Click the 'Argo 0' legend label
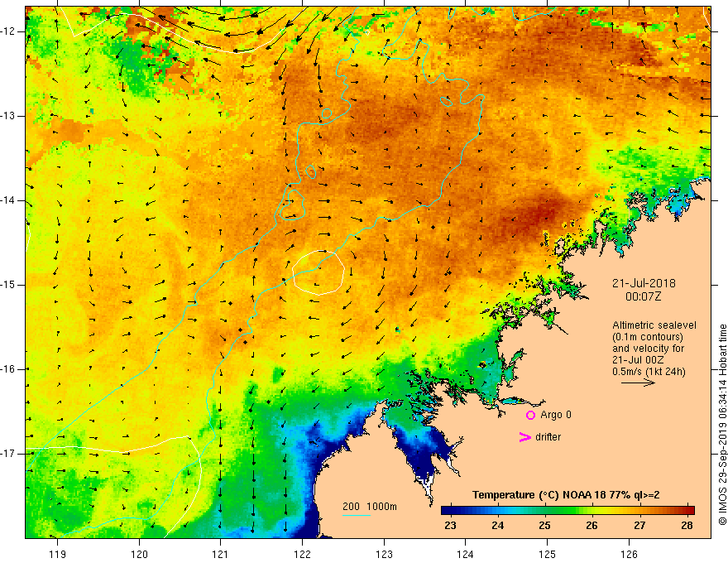The height and width of the screenshot is (563, 728). tap(556, 415)
